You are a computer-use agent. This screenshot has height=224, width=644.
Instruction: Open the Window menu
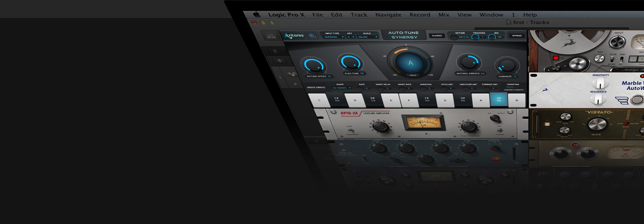click(491, 15)
